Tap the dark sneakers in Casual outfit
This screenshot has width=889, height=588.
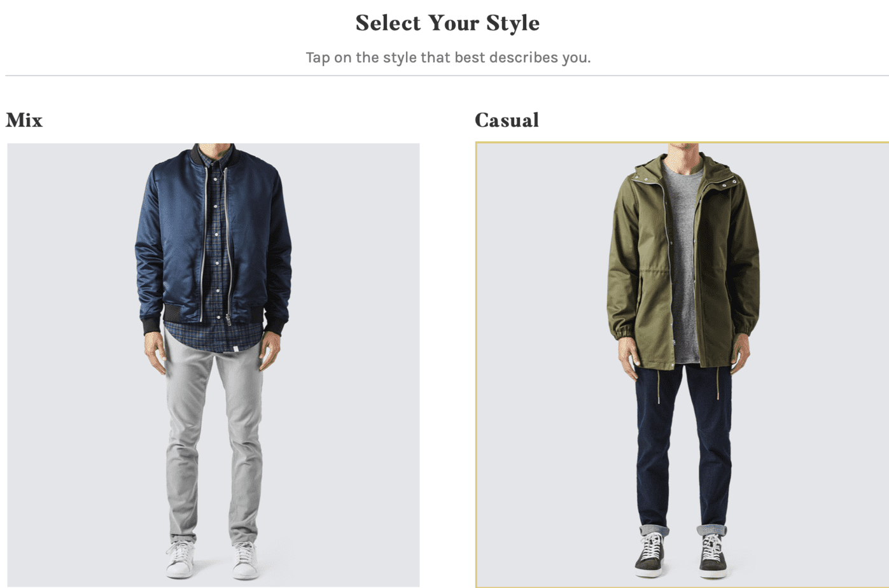(x=681, y=554)
